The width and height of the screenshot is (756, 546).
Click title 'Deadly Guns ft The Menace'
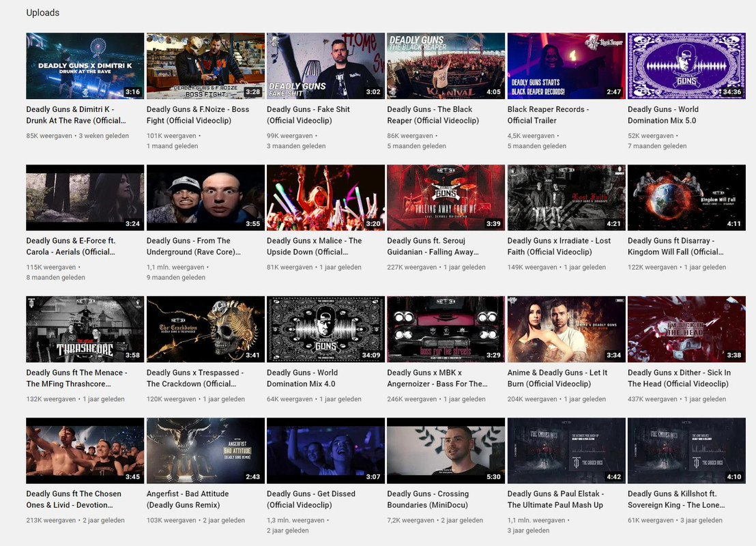coord(76,378)
